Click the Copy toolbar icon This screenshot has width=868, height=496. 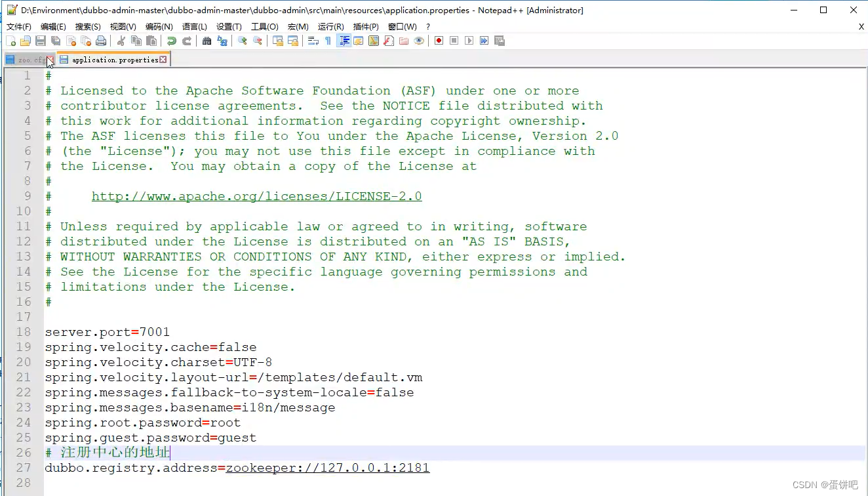pos(136,41)
